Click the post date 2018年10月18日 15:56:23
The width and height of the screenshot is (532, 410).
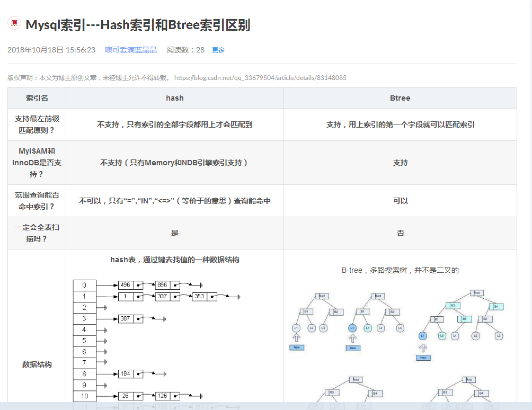coord(51,50)
